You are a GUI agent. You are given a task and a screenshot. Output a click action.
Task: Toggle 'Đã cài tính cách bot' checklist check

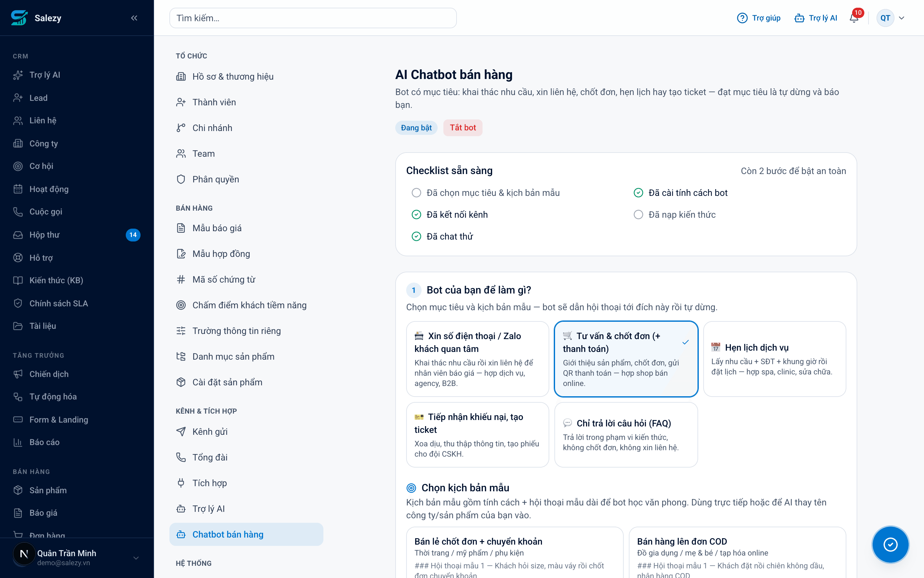click(638, 193)
